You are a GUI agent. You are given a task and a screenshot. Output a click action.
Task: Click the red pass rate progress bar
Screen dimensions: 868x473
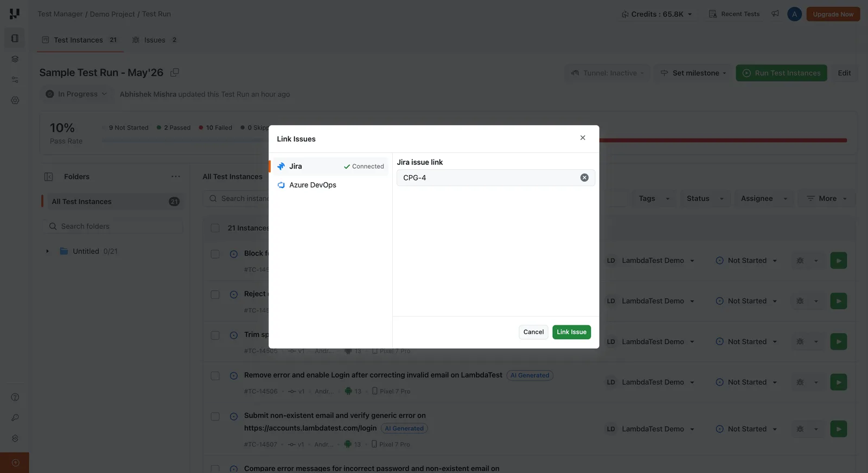point(723,140)
